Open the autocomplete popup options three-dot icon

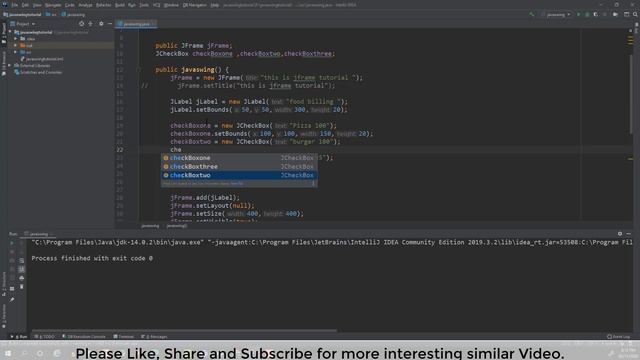[313, 184]
